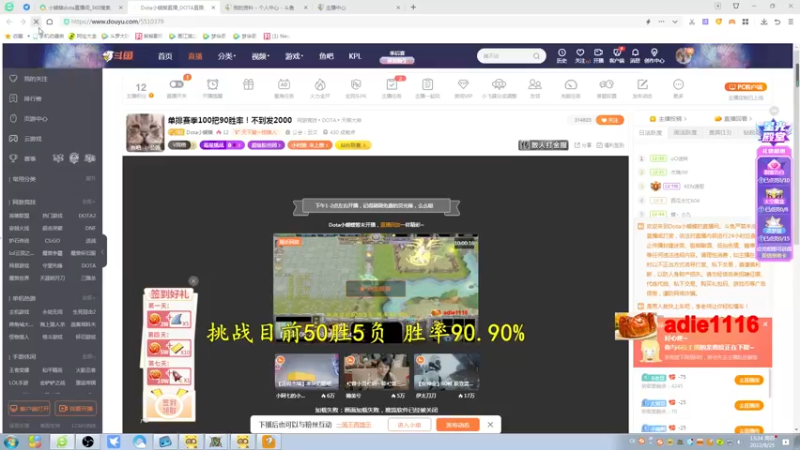Switch to the 日活跃度 ranking tab
800x450 pixels.
[x=650, y=133]
